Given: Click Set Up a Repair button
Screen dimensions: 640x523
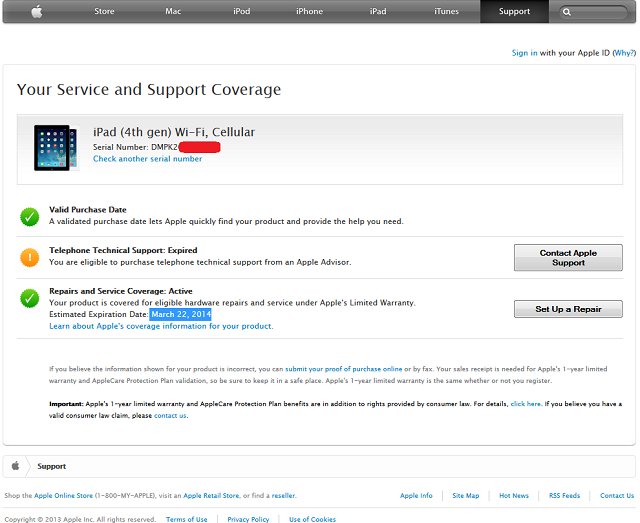Looking at the screenshot, I should pyautogui.click(x=568, y=309).
